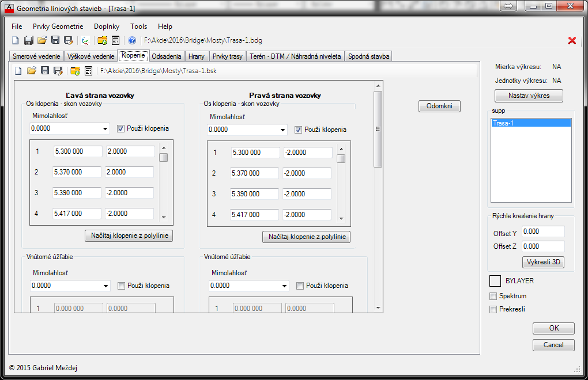The width and height of the screenshot is (588, 380).
Task: Tick the Prekresli checkbox
Action: tap(493, 309)
